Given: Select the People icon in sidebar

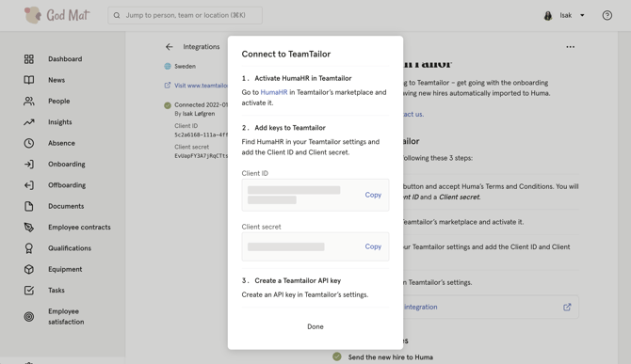Looking at the screenshot, I should pyautogui.click(x=29, y=101).
